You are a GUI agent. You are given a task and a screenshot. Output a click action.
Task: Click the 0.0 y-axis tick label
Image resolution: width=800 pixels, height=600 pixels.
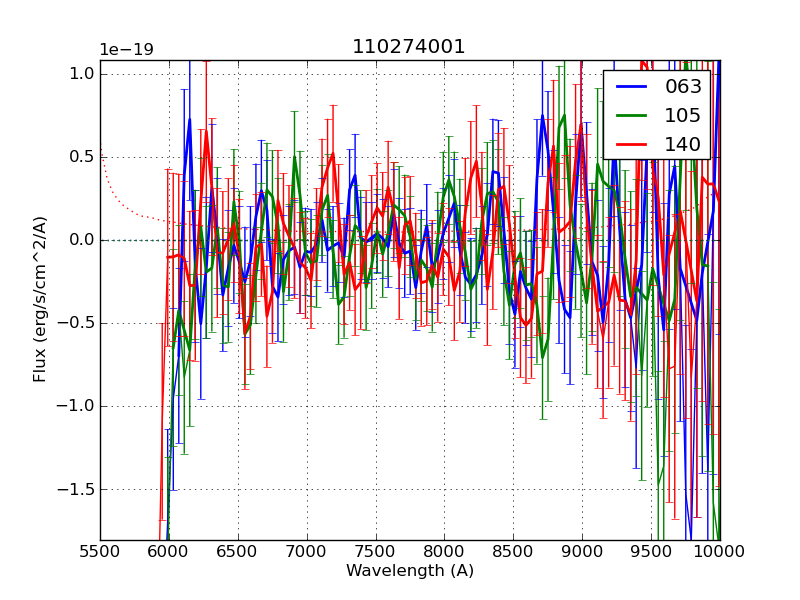[x=83, y=240]
